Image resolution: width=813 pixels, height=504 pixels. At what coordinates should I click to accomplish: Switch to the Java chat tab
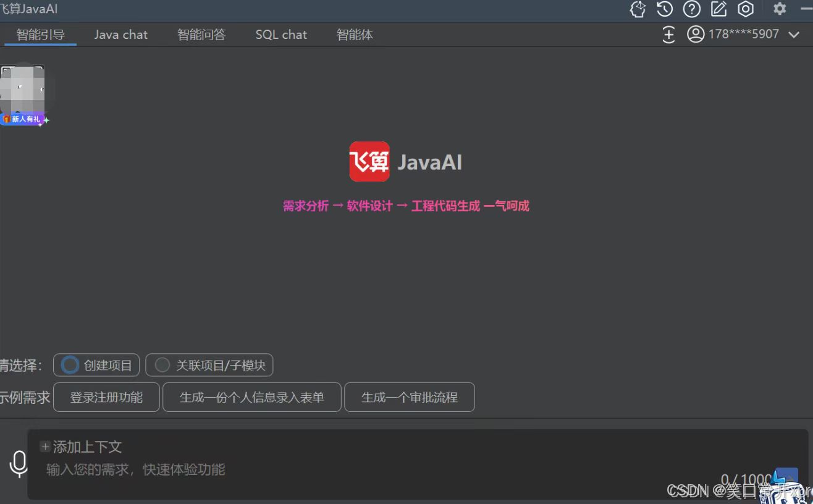click(x=121, y=35)
